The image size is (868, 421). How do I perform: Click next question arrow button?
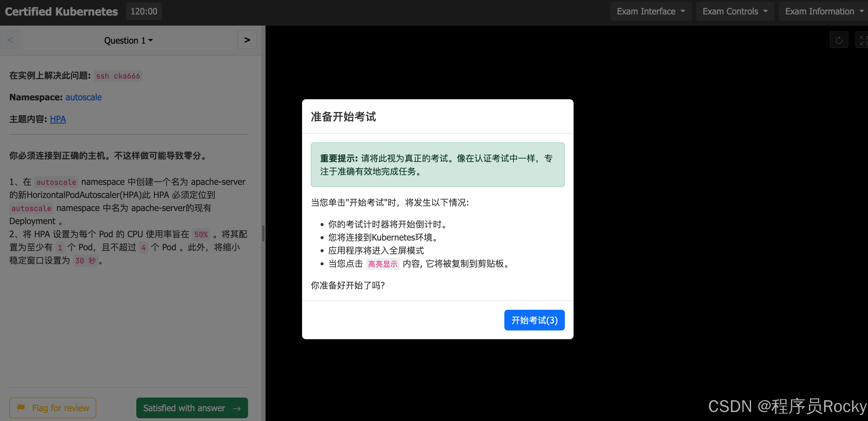click(x=247, y=40)
